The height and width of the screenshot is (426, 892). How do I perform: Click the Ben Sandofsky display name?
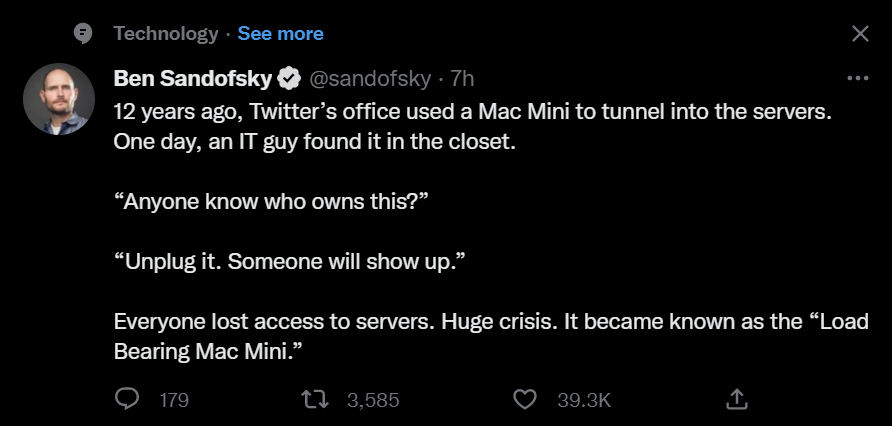(193, 78)
